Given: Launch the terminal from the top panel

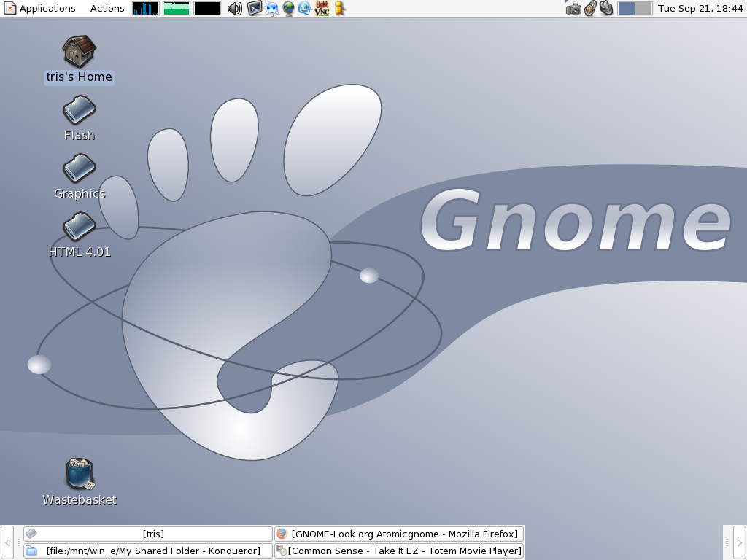Looking at the screenshot, I should [255, 8].
